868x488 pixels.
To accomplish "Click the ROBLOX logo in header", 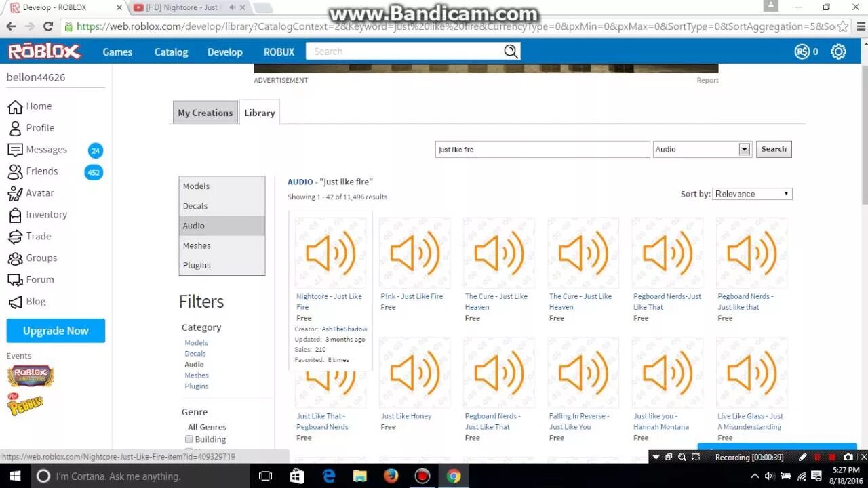I will click(x=44, y=52).
